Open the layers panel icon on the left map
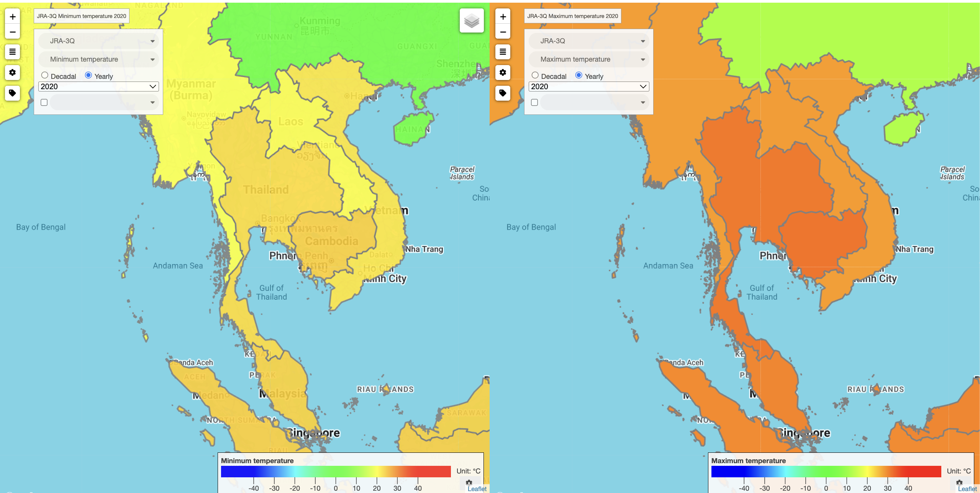 point(472,21)
